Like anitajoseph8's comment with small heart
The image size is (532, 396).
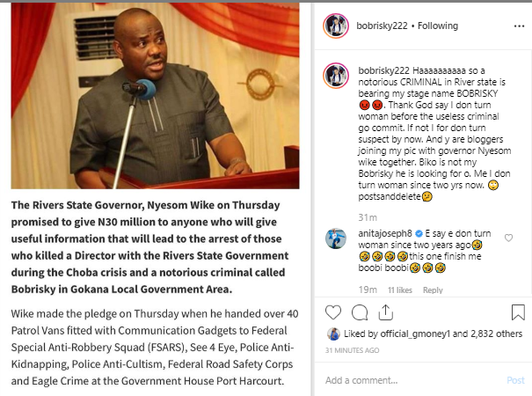[508, 238]
